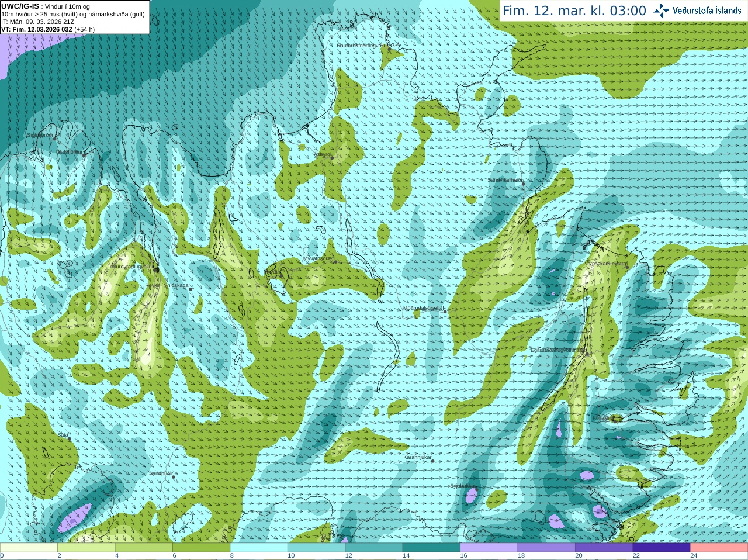Click the Siglufjörður station label
The height and width of the screenshot is (560, 748).
pyautogui.click(x=40, y=135)
